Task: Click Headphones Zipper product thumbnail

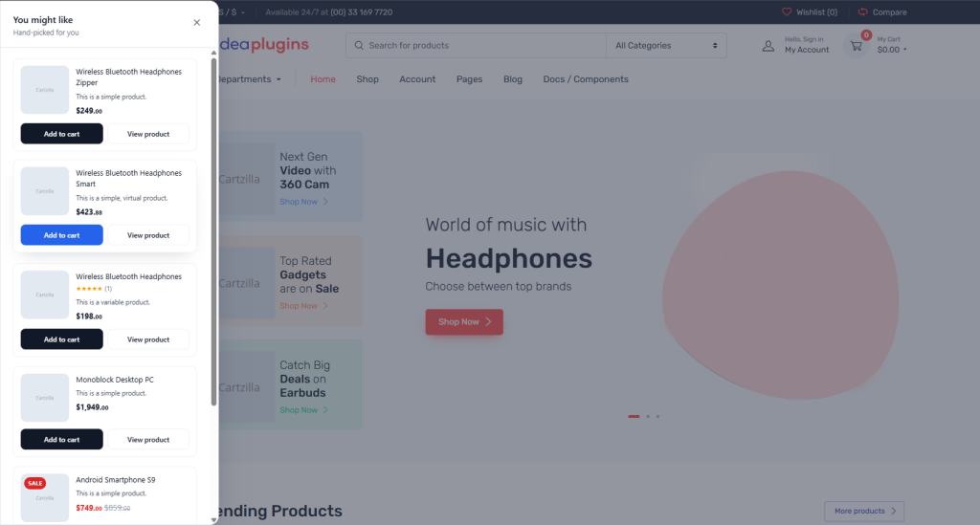Action: point(45,90)
